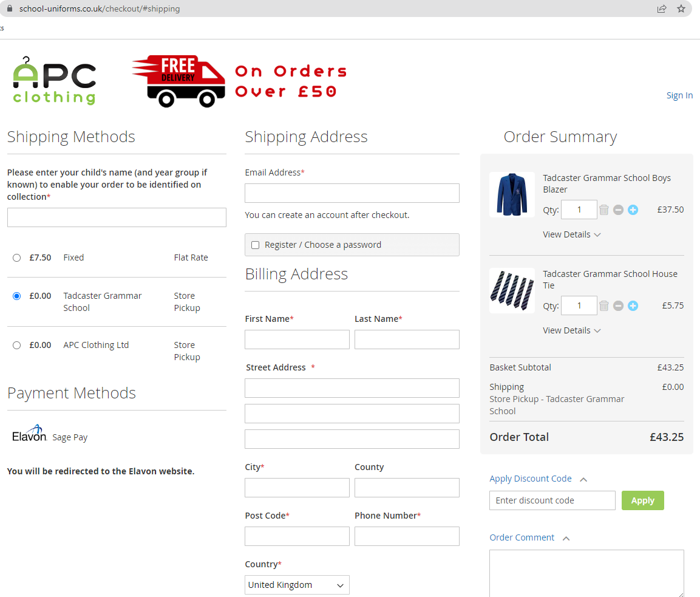Viewport: 700px width, 597px height.
Task: Open the Tadcaster Grammar School Boys Blazer link
Action: (607, 183)
